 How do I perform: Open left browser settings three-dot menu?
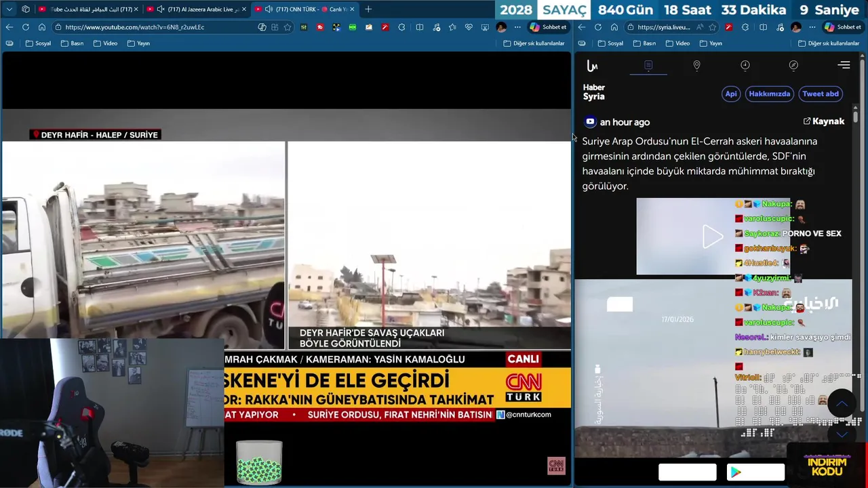point(517,27)
